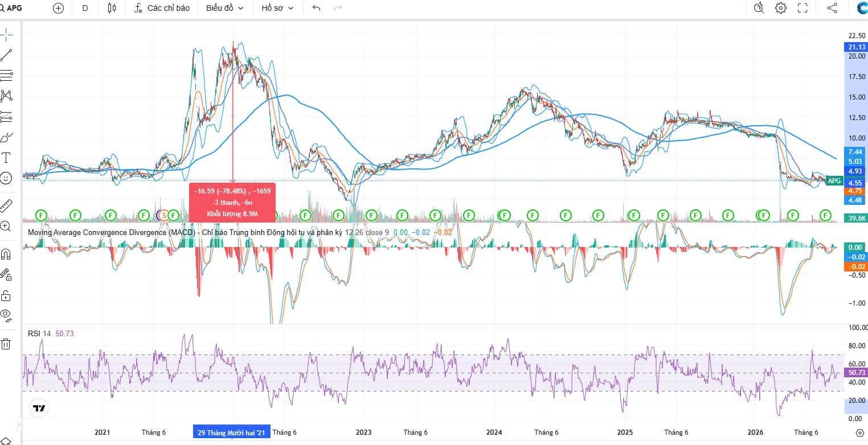
Task: Click the 22.50 price scale value
Action: (857, 36)
